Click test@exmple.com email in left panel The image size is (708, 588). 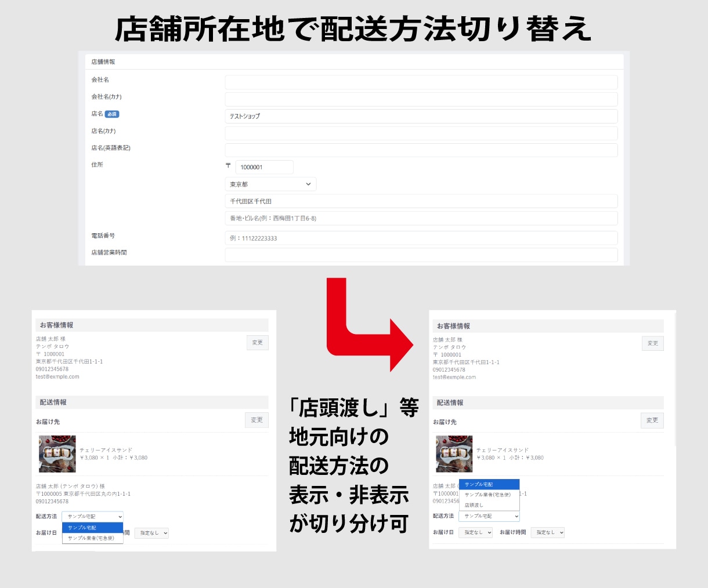point(57,376)
